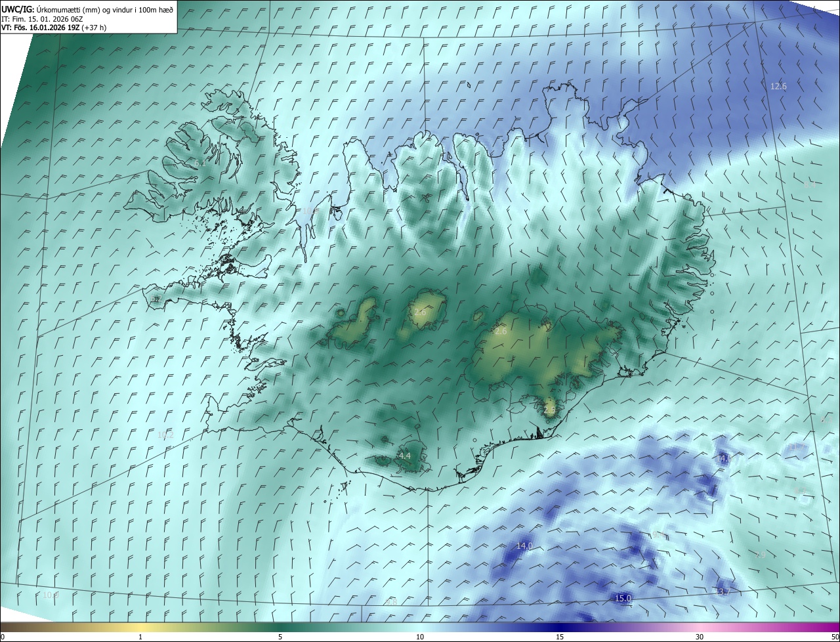Click the 30 tick on the color scale
The height and width of the screenshot is (642, 840).
pos(700,637)
